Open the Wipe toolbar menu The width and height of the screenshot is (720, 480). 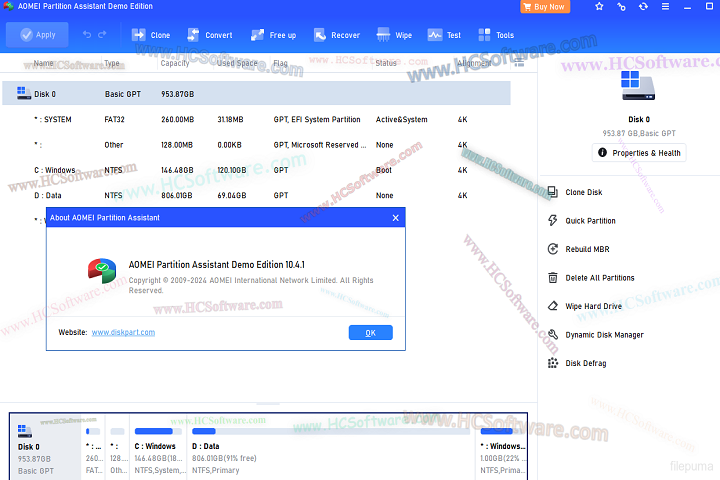[x=394, y=35]
